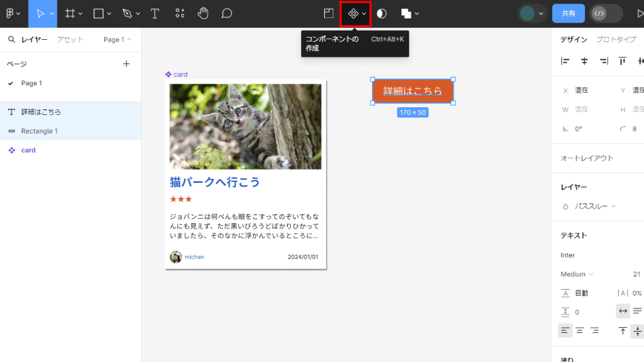
Task: Open boolean operations dropdown arrow
Action: click(417, 14)
